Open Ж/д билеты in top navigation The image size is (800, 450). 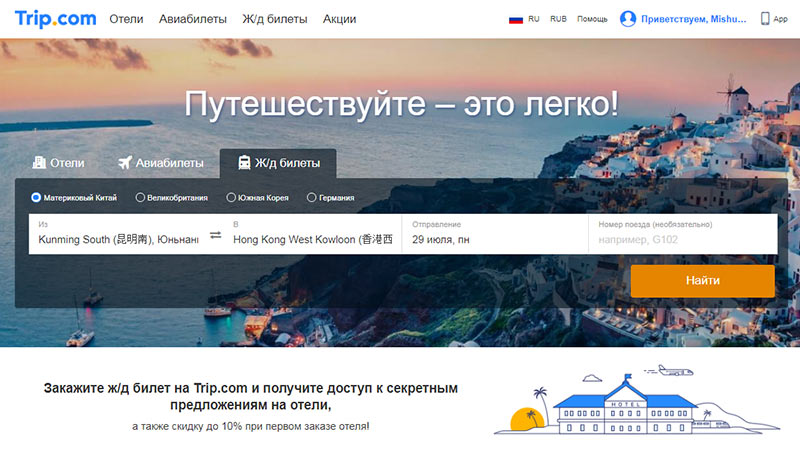[x=274, y=19]
